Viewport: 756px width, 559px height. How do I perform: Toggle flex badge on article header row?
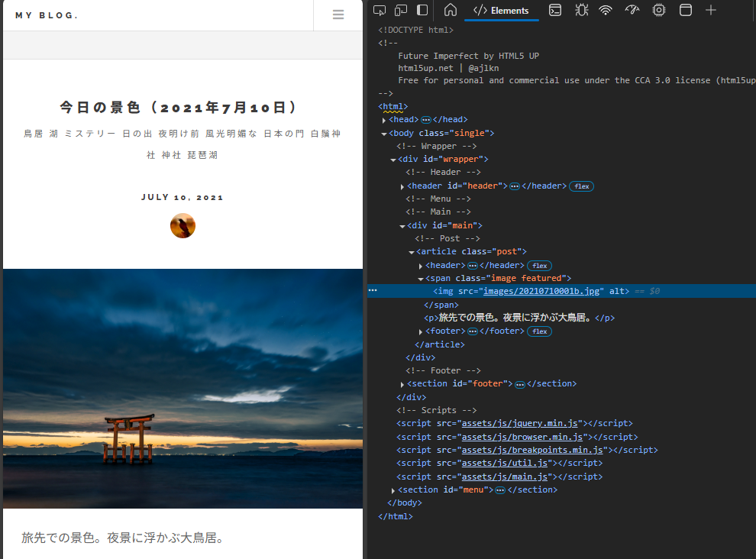point(540,266)
